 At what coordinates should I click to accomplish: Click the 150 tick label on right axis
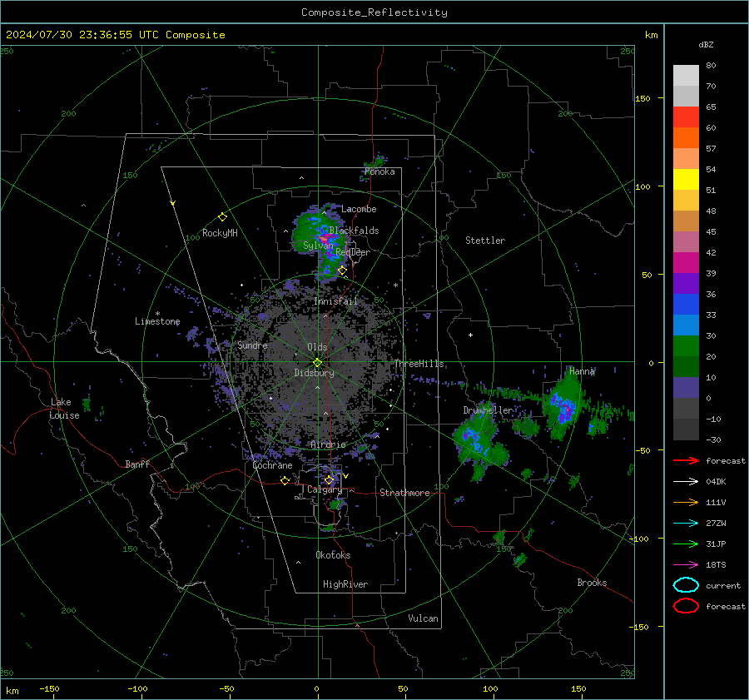[643, 98]
